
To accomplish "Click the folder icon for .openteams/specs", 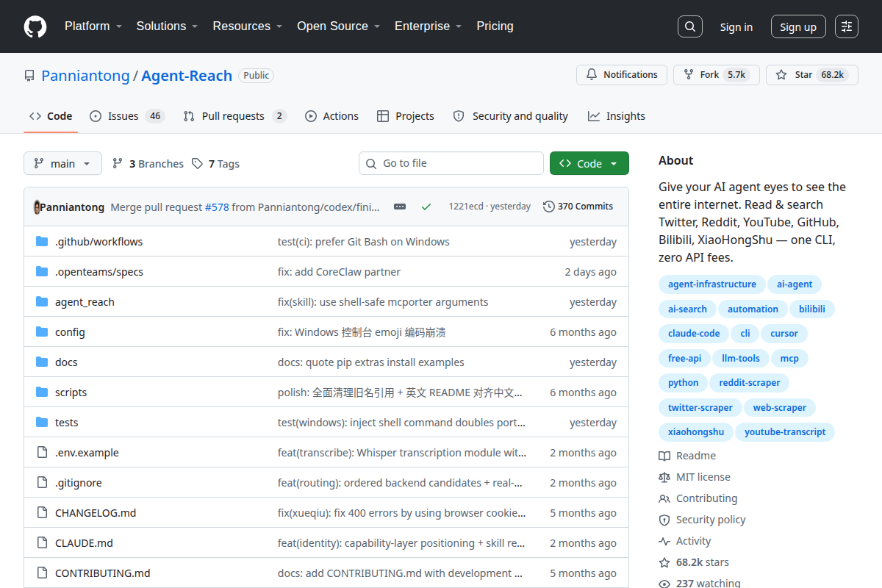I will (x=42, y=272).
